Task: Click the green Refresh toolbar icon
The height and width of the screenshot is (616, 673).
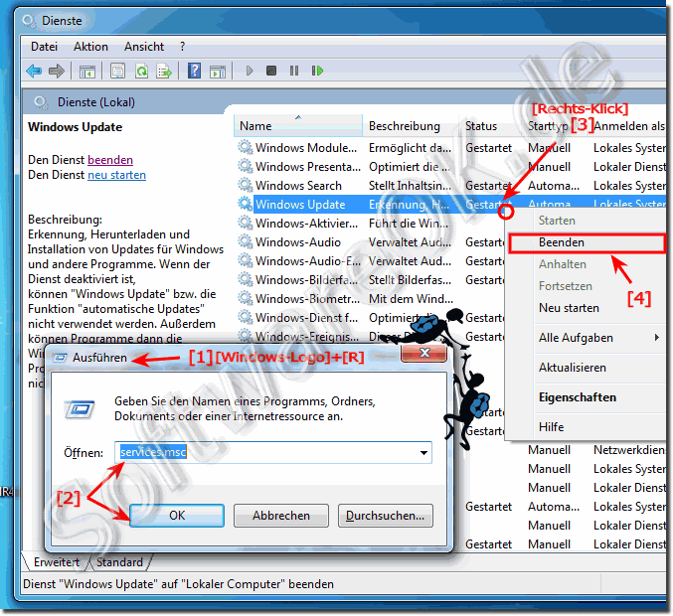Action: (x=141, y=71)
